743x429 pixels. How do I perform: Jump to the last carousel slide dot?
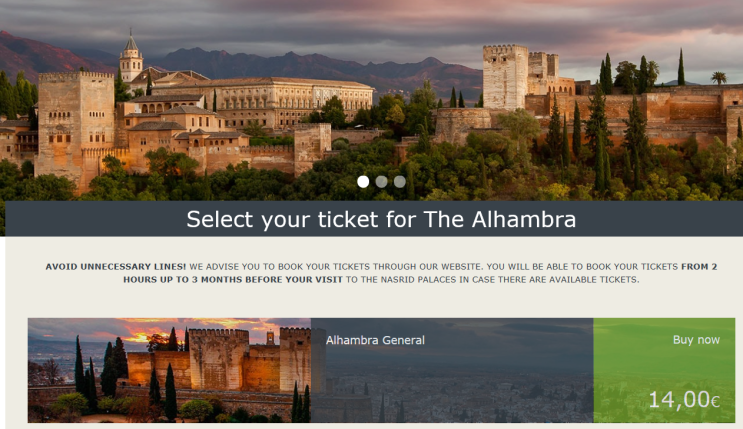[399, 182]
